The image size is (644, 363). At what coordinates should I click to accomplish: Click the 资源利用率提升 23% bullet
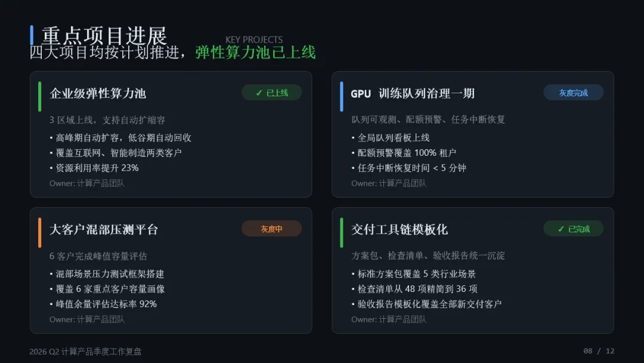tap(94, 168)
